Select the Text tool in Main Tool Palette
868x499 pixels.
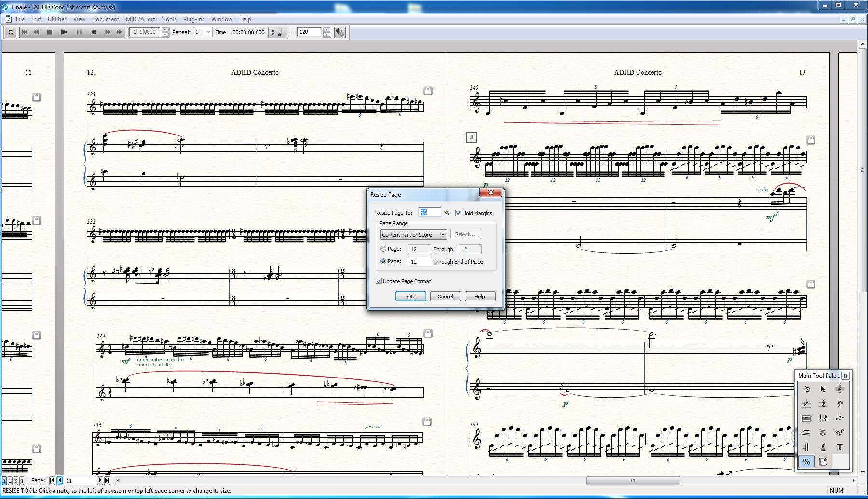pos(840,447)
